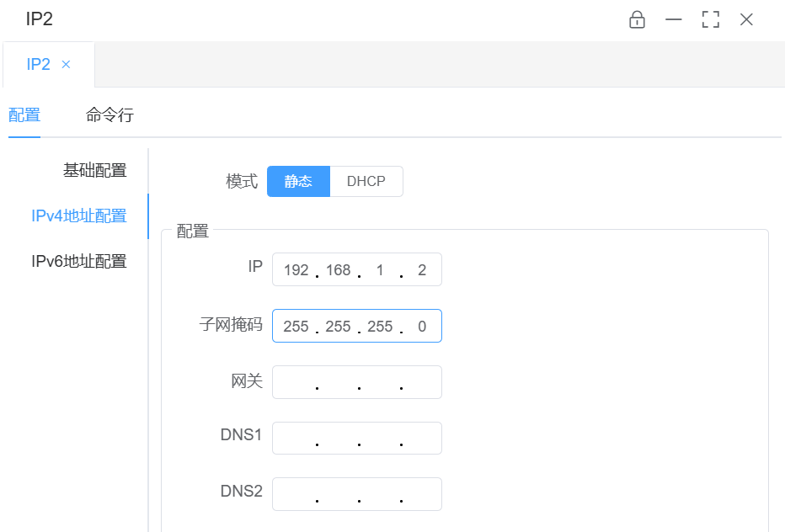Image resolution: width=785 pixels, height=532 pixels.
Task: Open 基础配置 section
Action: (x=94, y=171)
